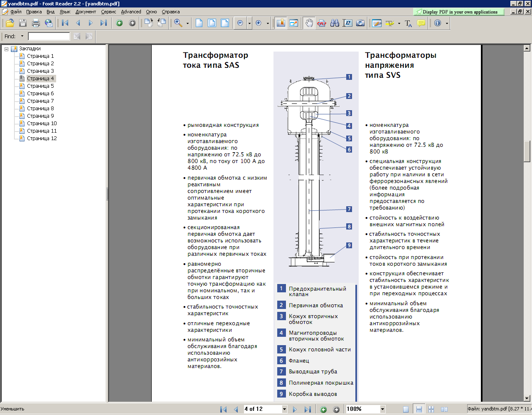Image resolution: width=532 pixels, height=415 pixels.
Task: Open the Вид menu
Action: 50,12
